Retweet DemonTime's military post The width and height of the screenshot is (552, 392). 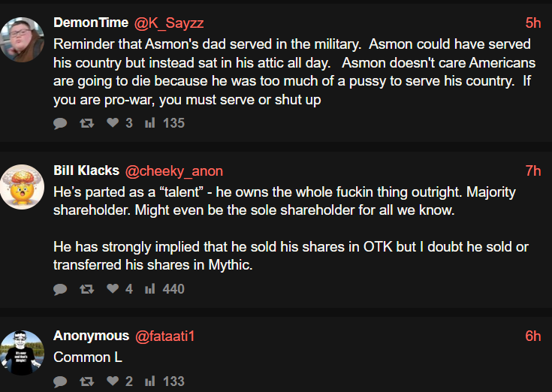tap(86, 123)
